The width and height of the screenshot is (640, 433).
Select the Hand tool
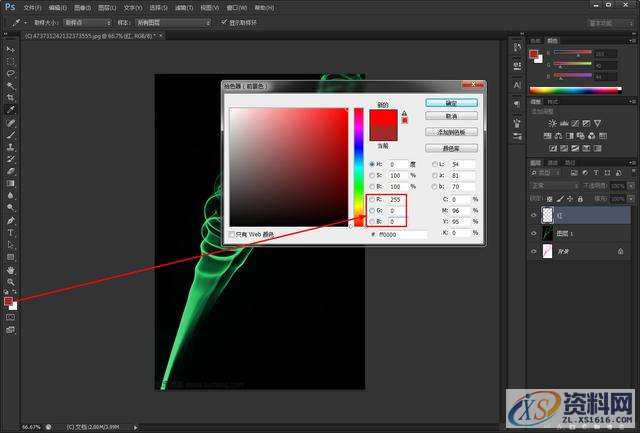[x=10, y=269]
